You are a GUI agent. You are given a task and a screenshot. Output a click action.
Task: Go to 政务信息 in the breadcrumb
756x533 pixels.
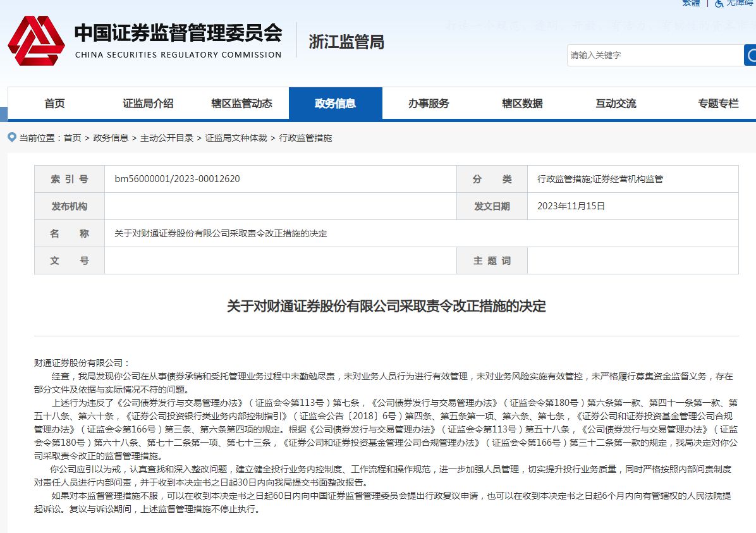(111, 138)
